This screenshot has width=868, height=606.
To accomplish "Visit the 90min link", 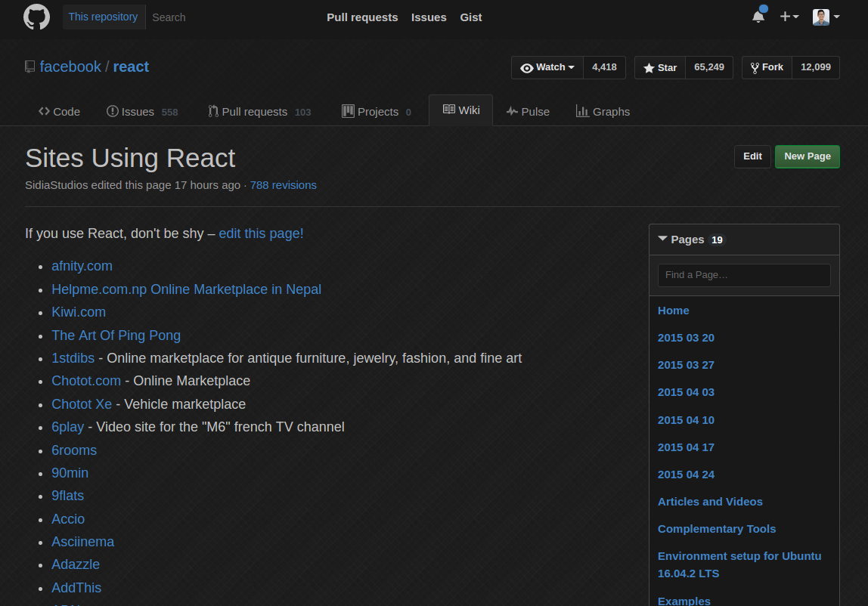I will (x=70, y=473).
